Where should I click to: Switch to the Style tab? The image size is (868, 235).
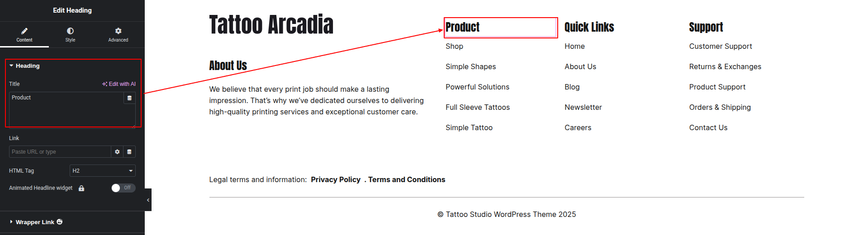tap(70, 34)
